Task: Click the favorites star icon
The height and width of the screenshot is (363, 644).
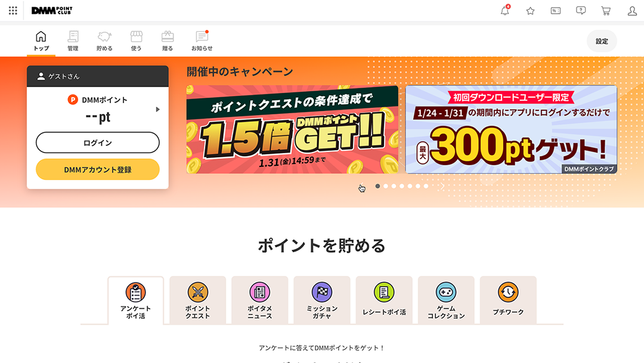Action: (530, 11)
